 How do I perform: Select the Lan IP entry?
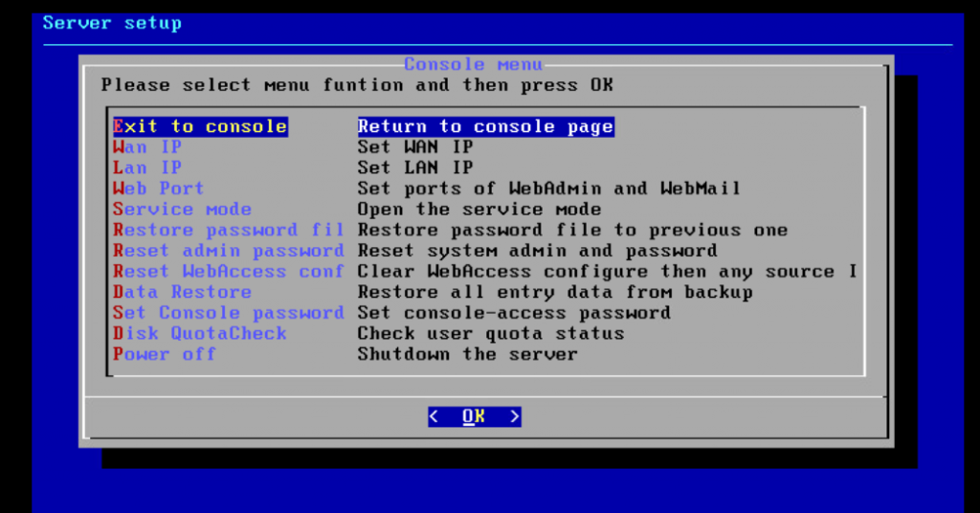[x=147, y=167]
